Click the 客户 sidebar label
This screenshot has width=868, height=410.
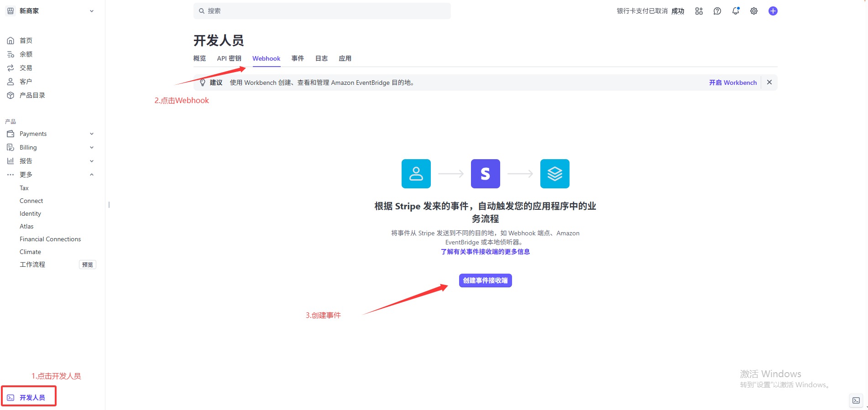tap(26, 82)
